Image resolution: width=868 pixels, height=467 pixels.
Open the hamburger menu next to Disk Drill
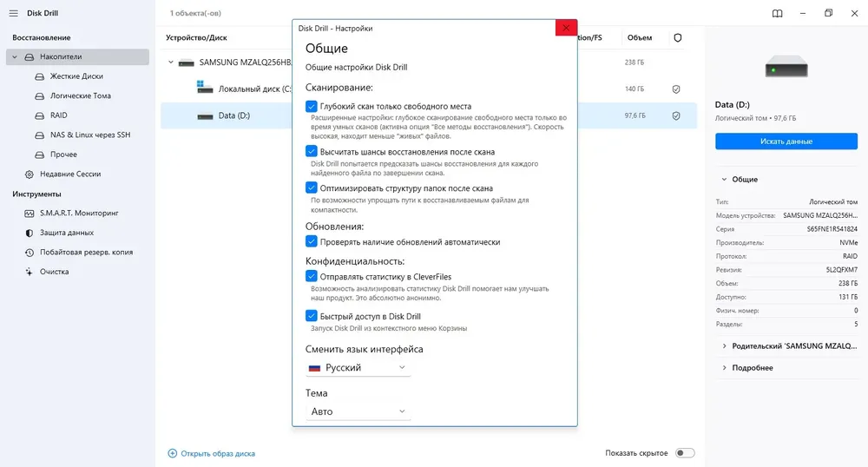click(x=13, y=13)
